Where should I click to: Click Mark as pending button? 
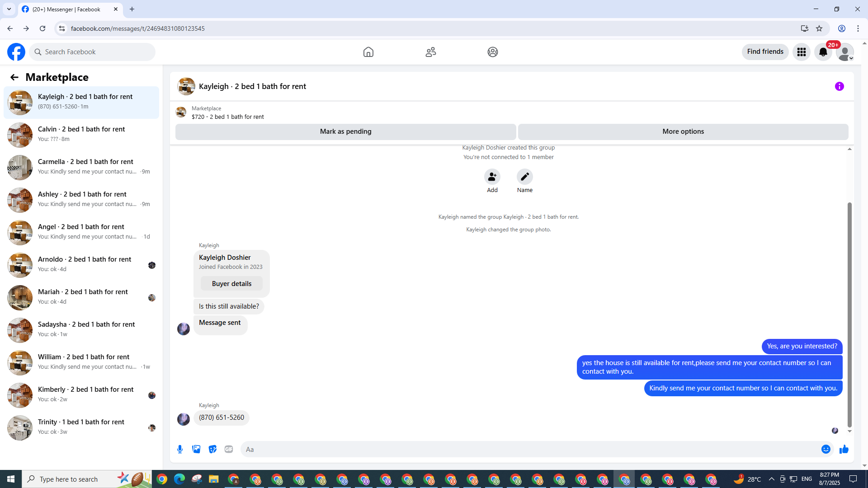pos(345,131)
